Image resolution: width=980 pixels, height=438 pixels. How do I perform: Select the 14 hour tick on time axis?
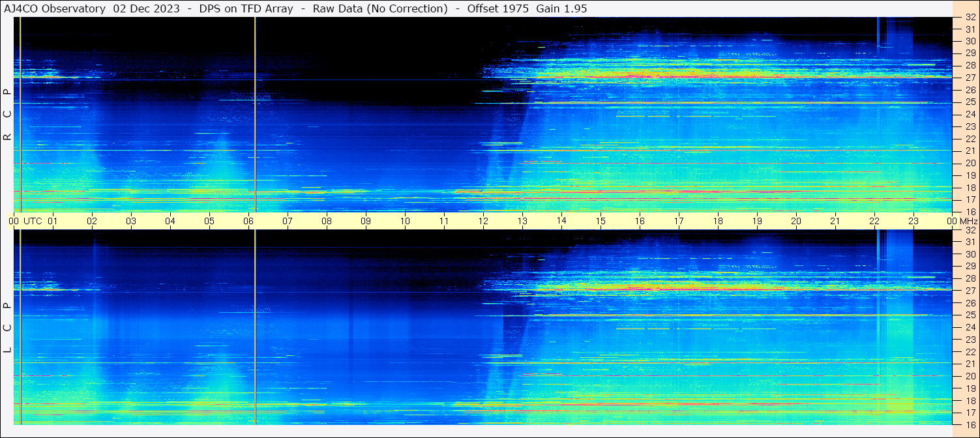coord(561,221)
